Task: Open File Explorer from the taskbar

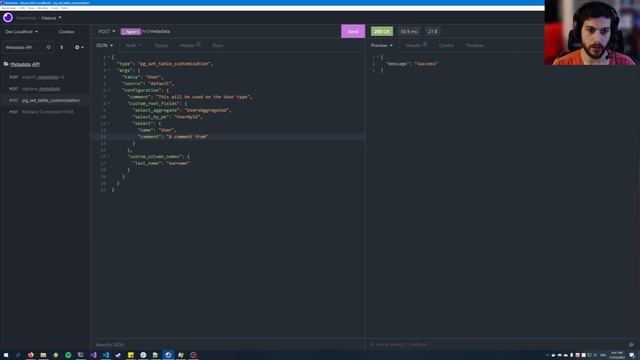Action: tap(43, 355)
